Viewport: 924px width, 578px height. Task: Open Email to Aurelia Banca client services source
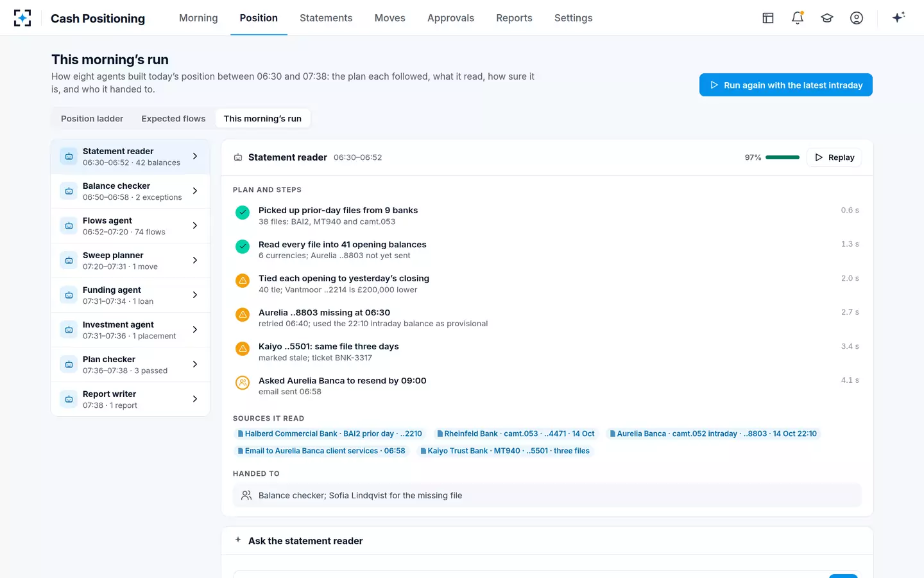(321, 451)
